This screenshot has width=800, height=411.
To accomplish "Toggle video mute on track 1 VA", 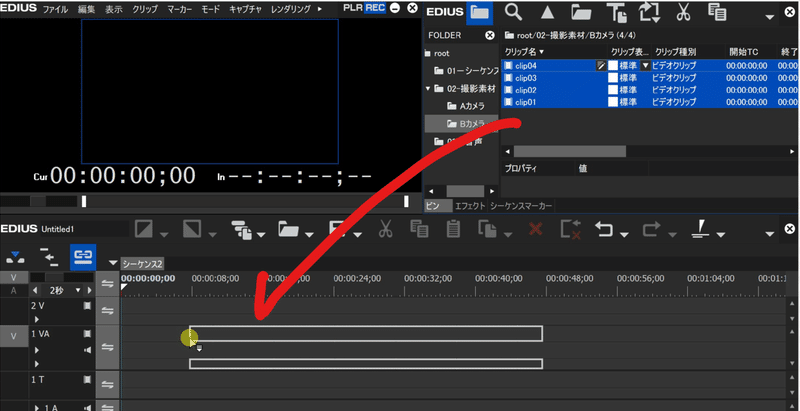I will (87, 333).
